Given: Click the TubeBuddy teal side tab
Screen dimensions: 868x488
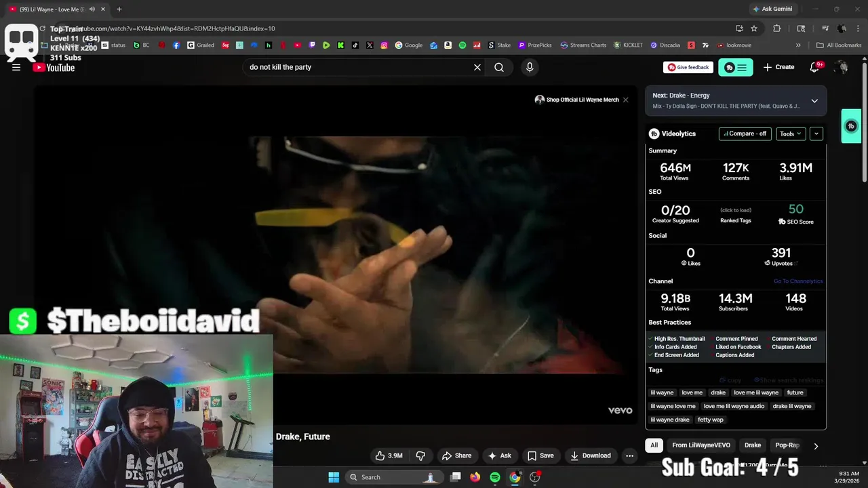Looking at the screenshot, I should [851, 126].
